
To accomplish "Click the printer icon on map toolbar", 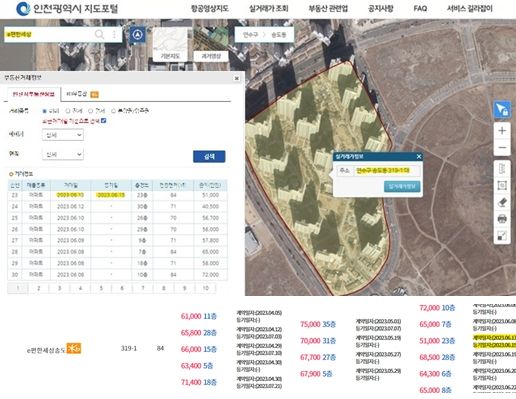I will 502,219.
